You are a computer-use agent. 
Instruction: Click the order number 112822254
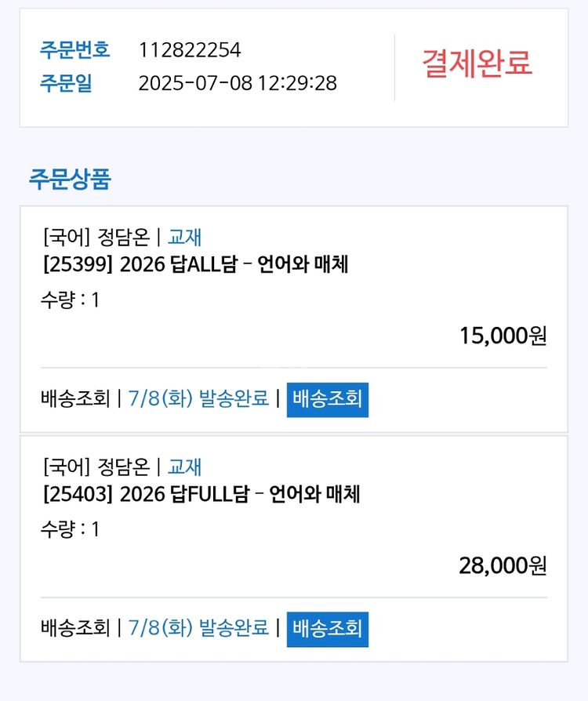point(190,51)
